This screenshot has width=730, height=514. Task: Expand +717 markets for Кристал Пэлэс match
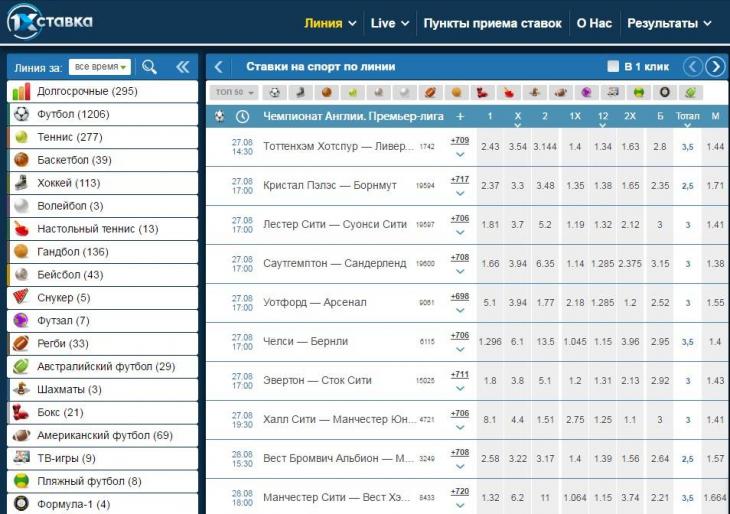(460, 186)
